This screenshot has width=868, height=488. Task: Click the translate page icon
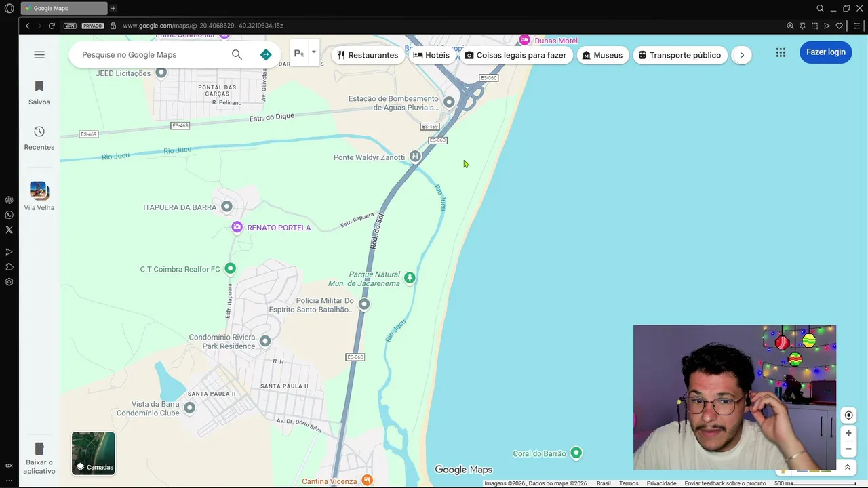299,54
